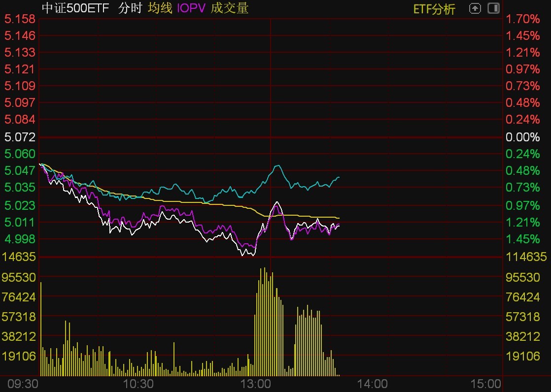Image resolution: width=551 pixels, height=392 pixels.
Task: Toggle the side panel icon at top right
Action: pos(493,8)
